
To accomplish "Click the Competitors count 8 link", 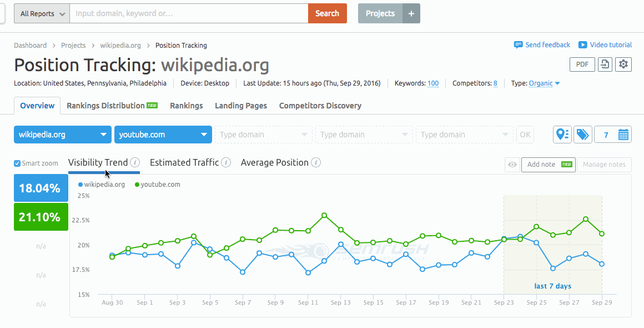I will (x=495, y=83).
